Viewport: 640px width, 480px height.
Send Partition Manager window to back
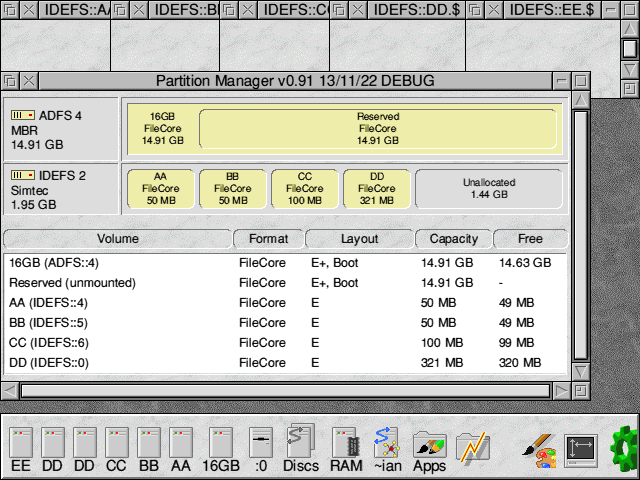click(10, 81)
